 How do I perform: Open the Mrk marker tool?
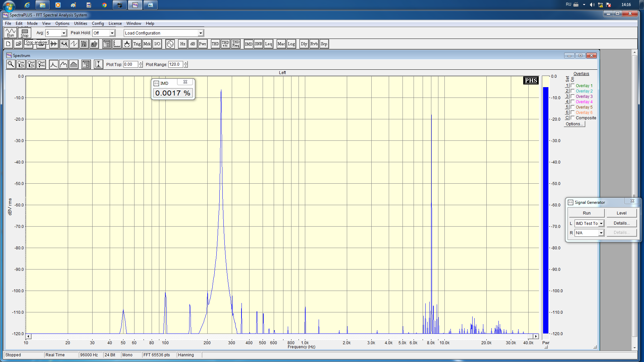(147, 44)
